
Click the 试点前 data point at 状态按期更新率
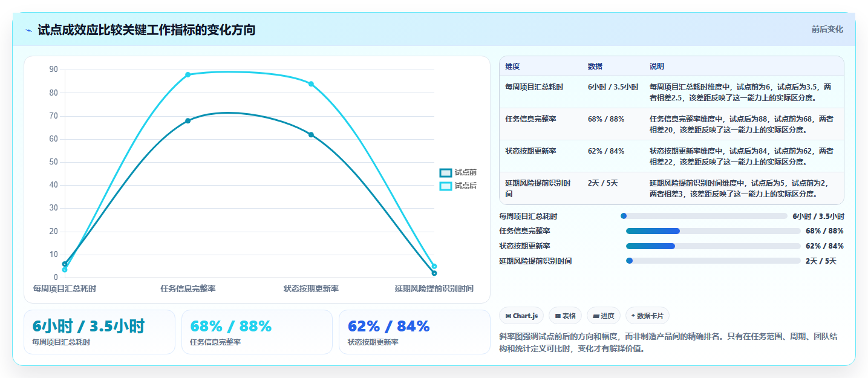[311, 135]
